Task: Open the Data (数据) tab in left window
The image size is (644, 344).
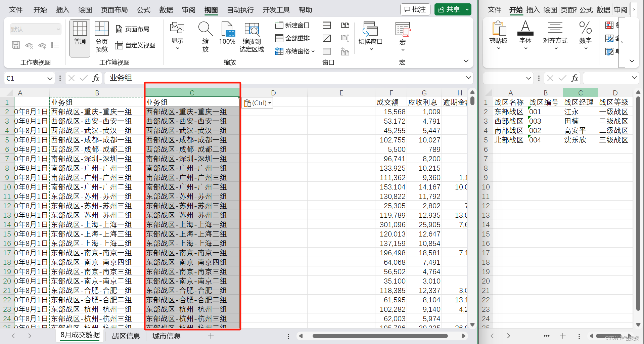Action: tap(166, 10)
